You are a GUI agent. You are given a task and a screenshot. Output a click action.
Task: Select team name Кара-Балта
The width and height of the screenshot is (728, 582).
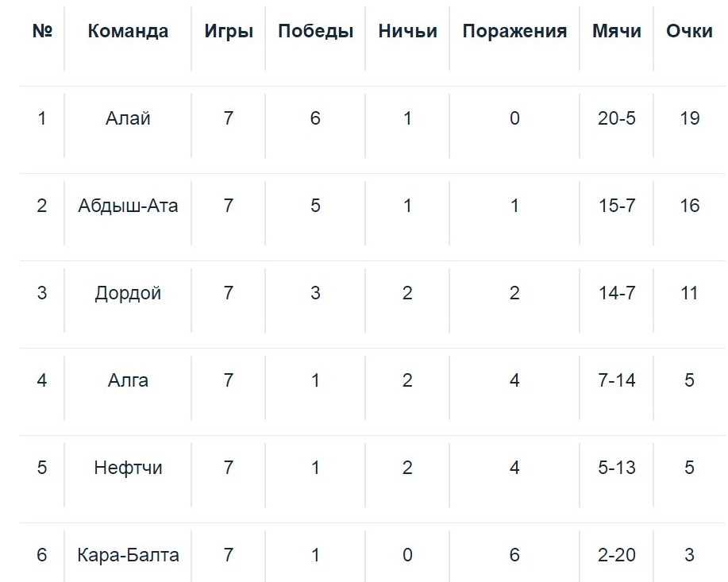click(128, 555)
